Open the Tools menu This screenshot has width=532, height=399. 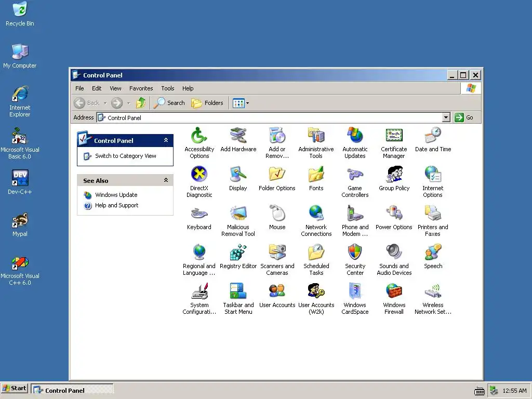pyautogui.click(x=168, y=88)
